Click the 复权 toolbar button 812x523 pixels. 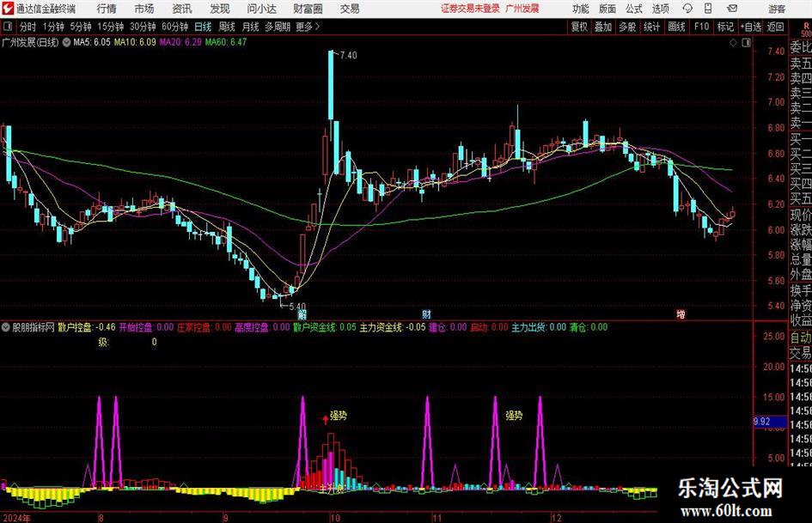pos(579,27)
